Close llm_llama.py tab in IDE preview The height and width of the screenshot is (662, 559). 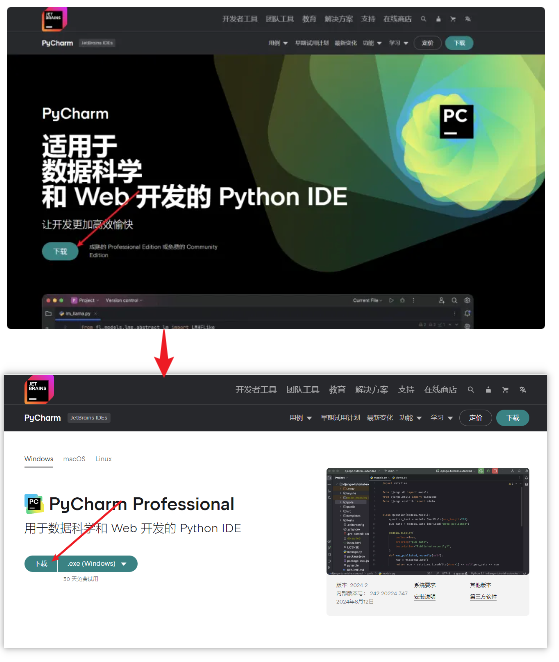coord(95,313)
